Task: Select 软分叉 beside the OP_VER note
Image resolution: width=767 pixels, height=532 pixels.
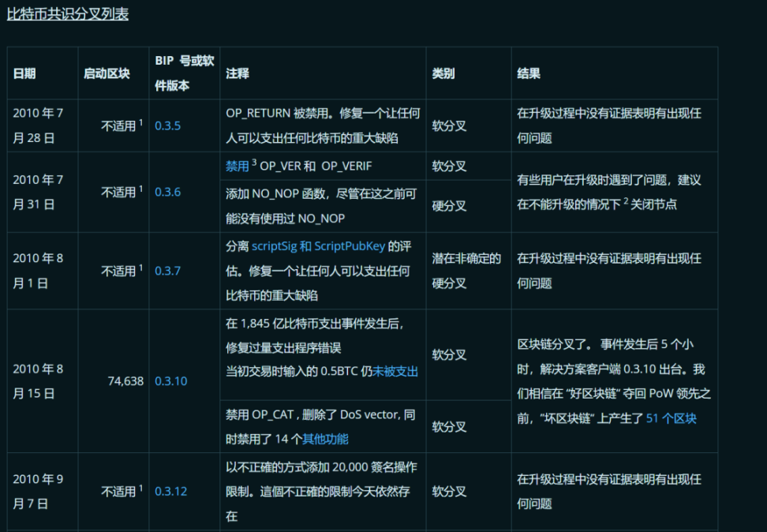Action: 449,167
